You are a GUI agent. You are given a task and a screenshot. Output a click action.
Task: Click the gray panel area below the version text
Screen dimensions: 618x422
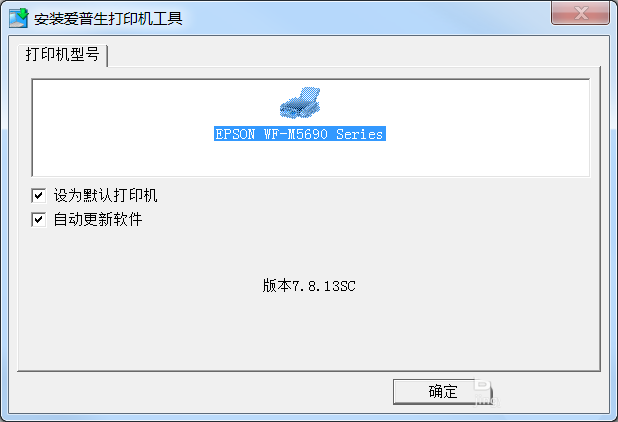[x=309, y=331]
